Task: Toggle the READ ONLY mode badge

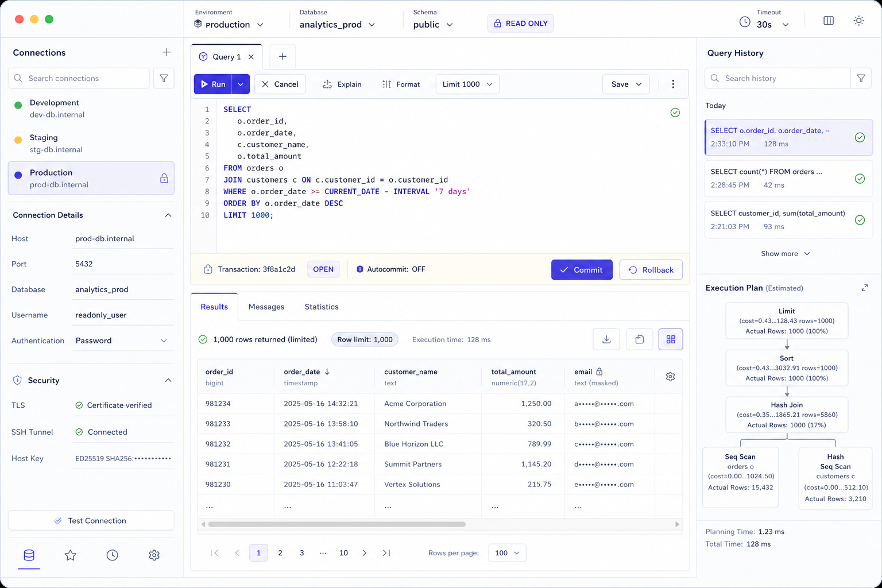Action: pos(521,24)
